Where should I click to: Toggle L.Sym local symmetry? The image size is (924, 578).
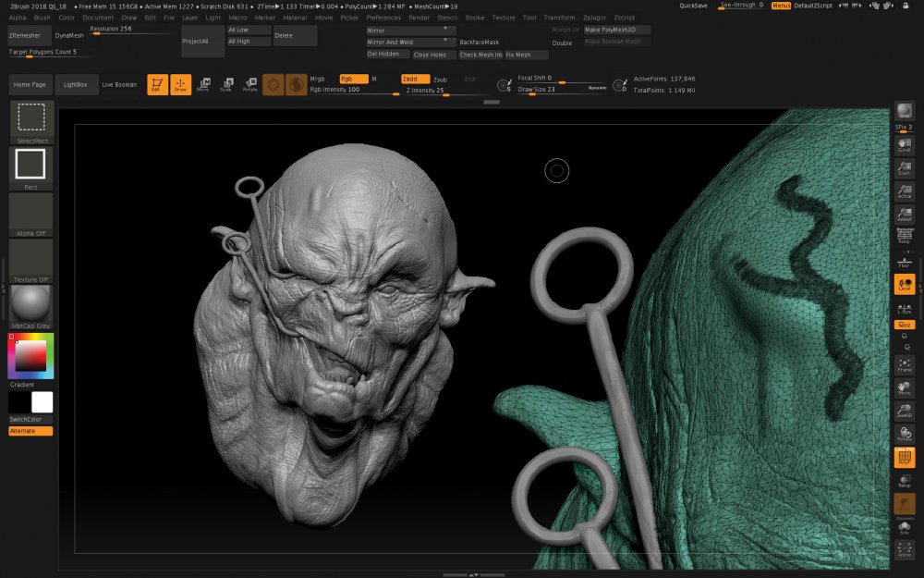(x=904, y=309)
